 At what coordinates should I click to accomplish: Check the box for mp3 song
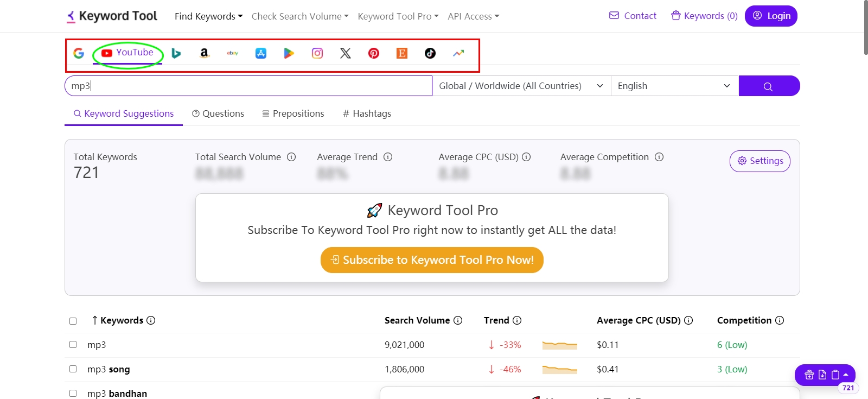[x=73, y=369]
